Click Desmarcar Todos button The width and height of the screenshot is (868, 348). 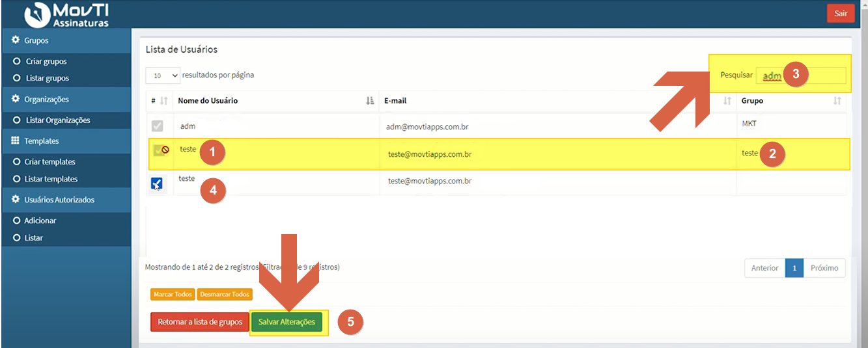point(225,295)
